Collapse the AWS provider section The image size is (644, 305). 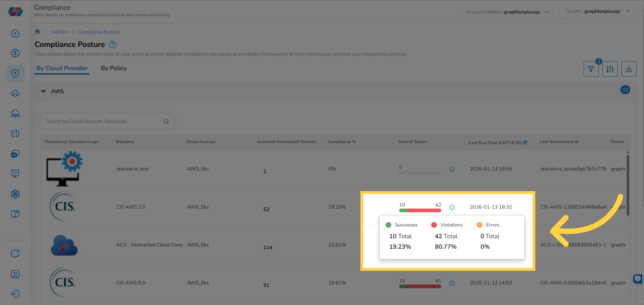43,91
